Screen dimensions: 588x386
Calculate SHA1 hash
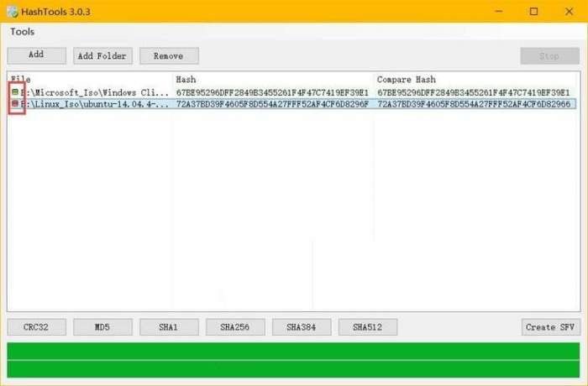169,326
